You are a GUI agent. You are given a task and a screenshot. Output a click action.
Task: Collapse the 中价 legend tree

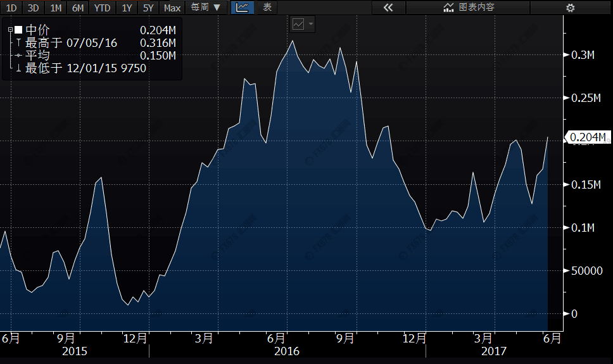11,30
